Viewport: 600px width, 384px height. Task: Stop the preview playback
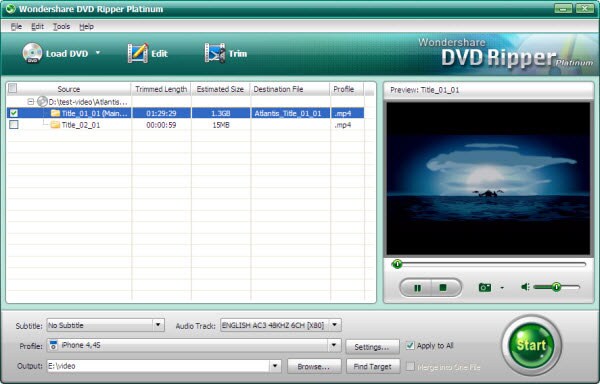(x=444, y=288)
